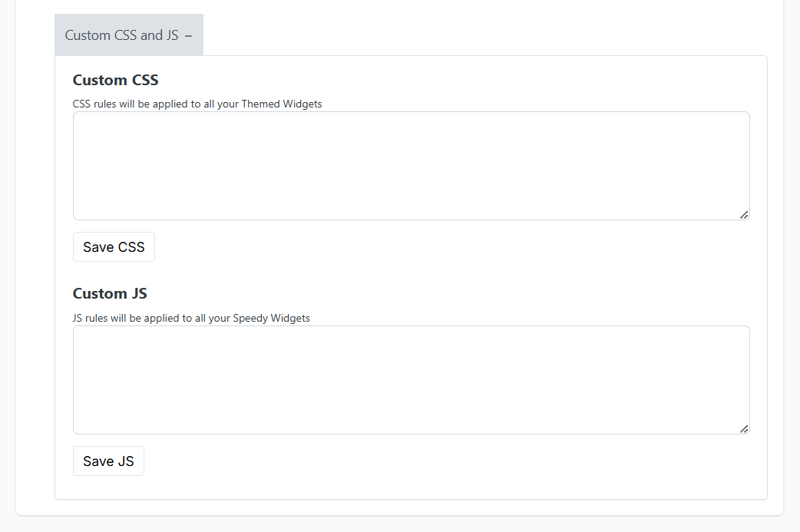Click the word JS in Save JS button
This screenshot has width=800, height=532.
tap(126, 461)
